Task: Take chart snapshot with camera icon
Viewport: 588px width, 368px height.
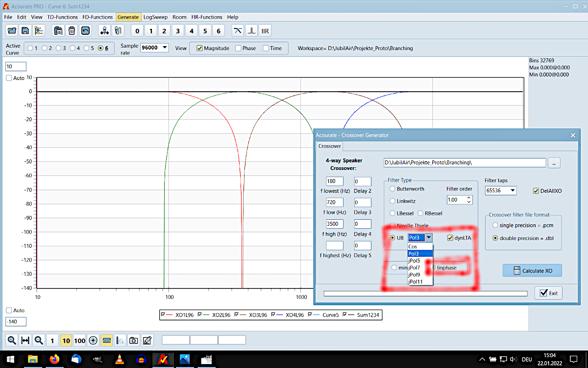Action: point(134,340)
